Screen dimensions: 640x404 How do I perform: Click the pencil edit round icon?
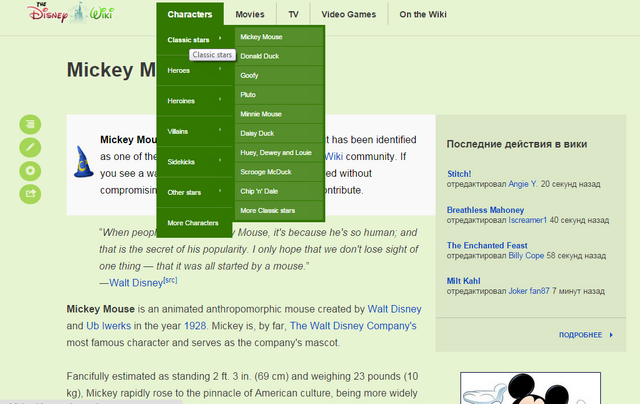[x=30, y=147]
